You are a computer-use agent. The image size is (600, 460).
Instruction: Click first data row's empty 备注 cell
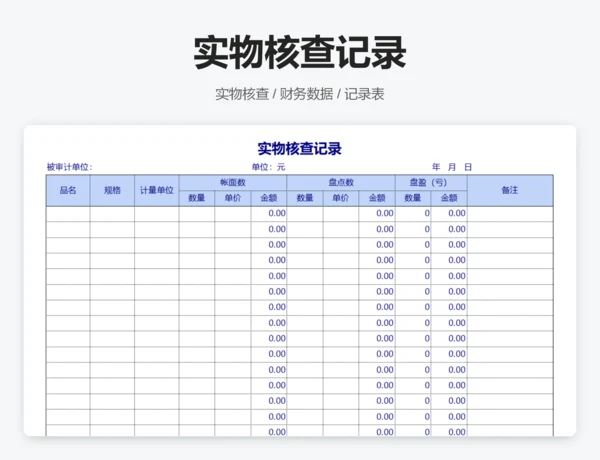pos(510,214)
